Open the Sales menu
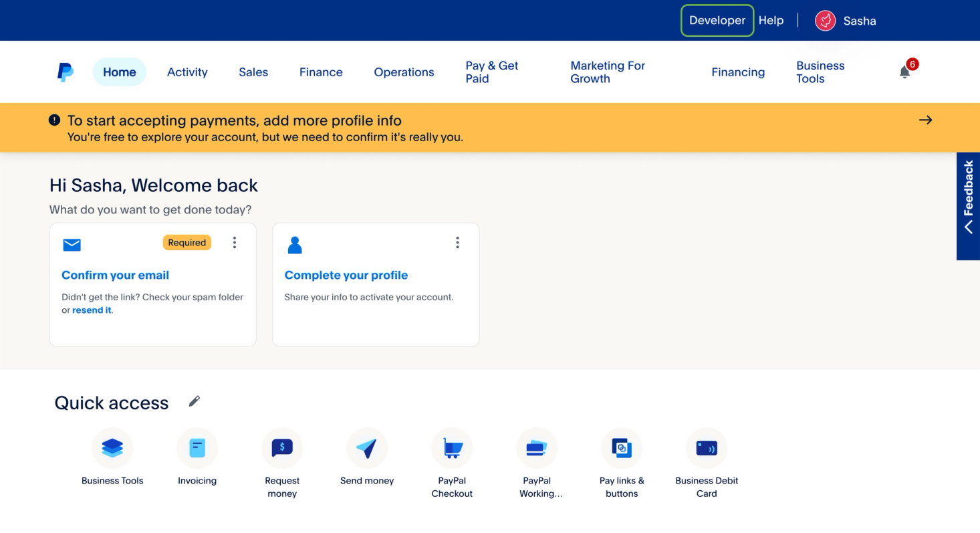 coord(253,72)
